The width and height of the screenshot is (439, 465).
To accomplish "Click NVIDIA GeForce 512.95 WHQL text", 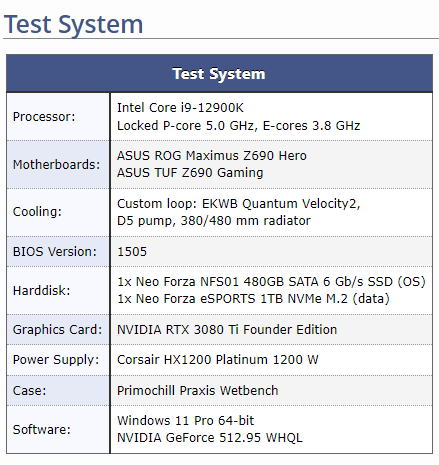I will (x=210, y=438).
